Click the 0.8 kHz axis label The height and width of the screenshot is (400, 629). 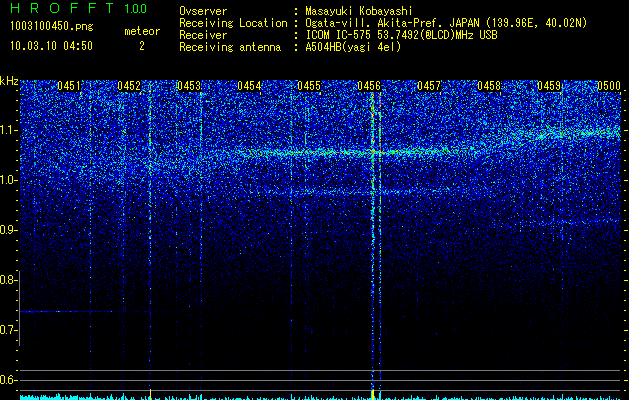pyautogui.click(x=8, y=280)
